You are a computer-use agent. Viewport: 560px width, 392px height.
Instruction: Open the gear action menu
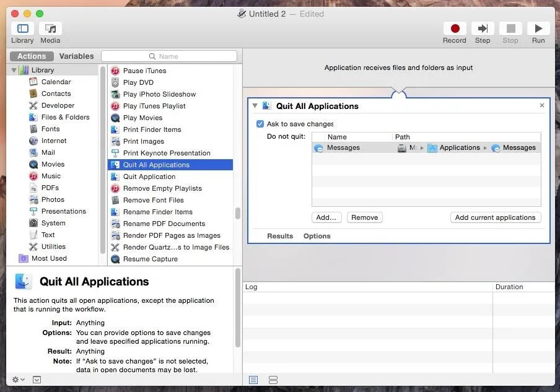(x=18, y=380)
